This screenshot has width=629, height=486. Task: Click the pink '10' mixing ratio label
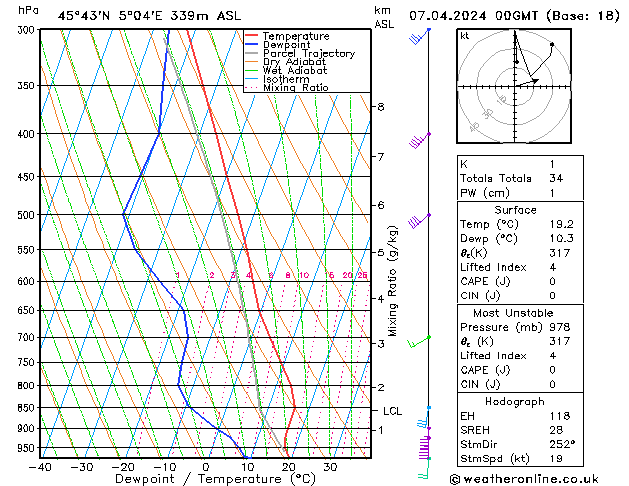point(304,275)
